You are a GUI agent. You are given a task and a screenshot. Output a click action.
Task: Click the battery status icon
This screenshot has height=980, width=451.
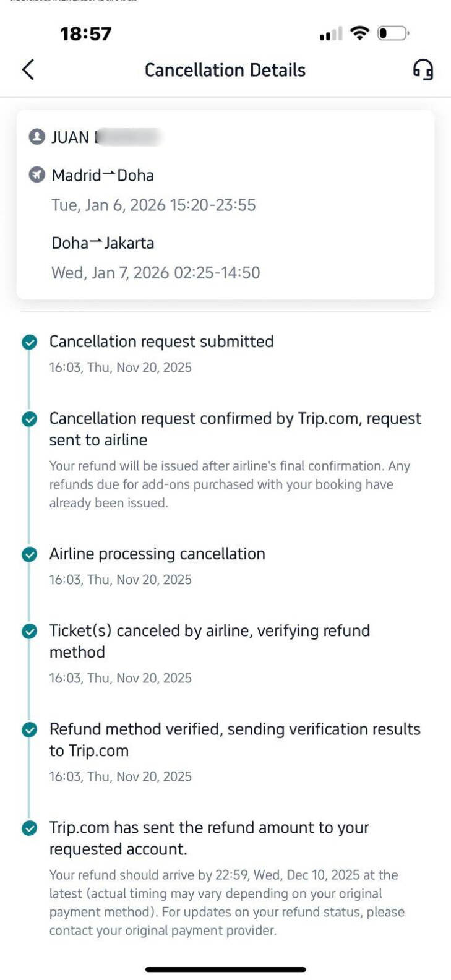(393, 33)
